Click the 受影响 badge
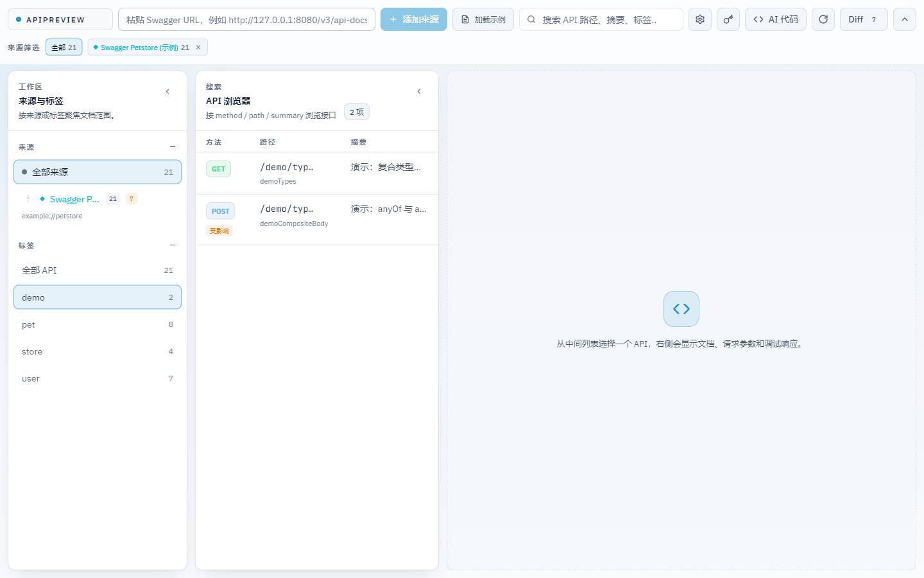 219,231
